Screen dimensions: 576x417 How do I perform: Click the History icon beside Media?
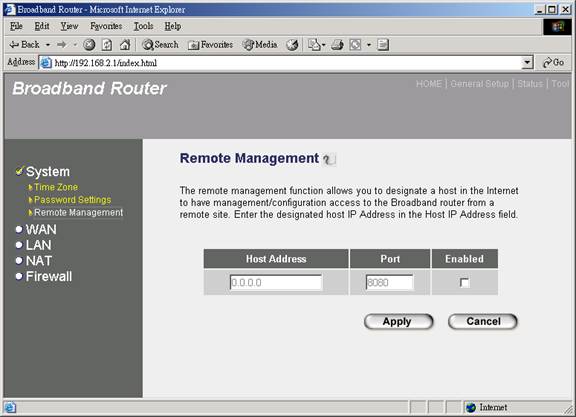pyautogui.click(x=292, y=45)
